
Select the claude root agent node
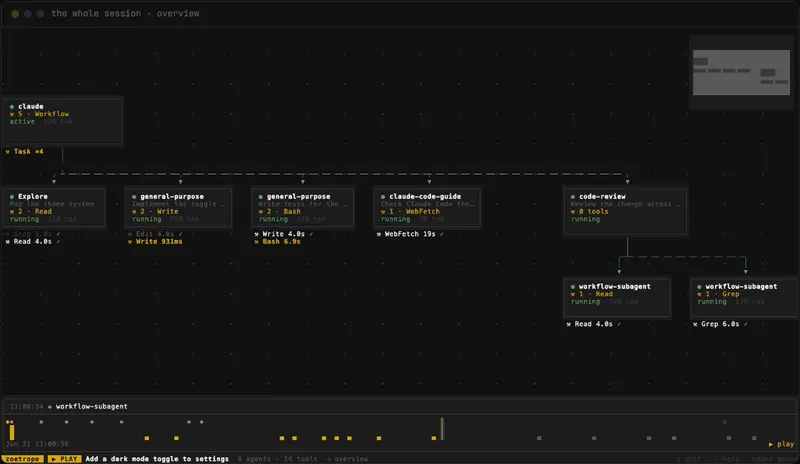click(x=63, y=120)
